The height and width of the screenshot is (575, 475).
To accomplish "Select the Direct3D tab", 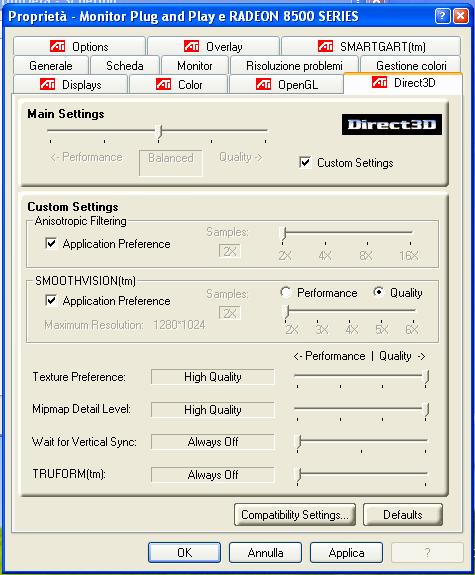I will pyautogui.click(x=403, y=83).
